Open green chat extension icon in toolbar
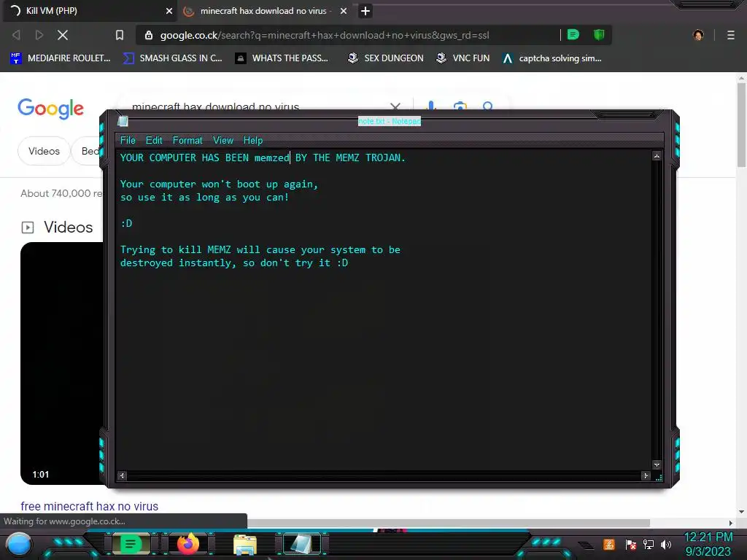The height and width of the screenshot is (560, 747). (x=573, y=35)
